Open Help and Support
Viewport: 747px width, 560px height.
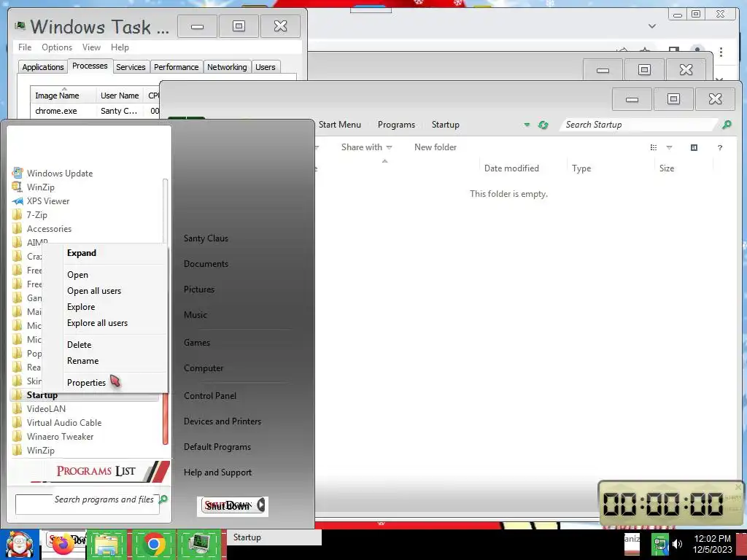pyautogui.click(x=217, y=472)
